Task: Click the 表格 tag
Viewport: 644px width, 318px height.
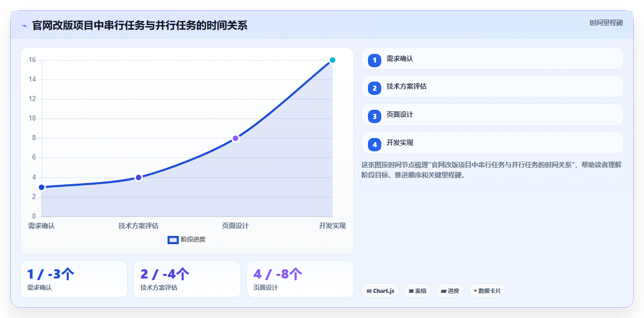Action: (417, 291)
